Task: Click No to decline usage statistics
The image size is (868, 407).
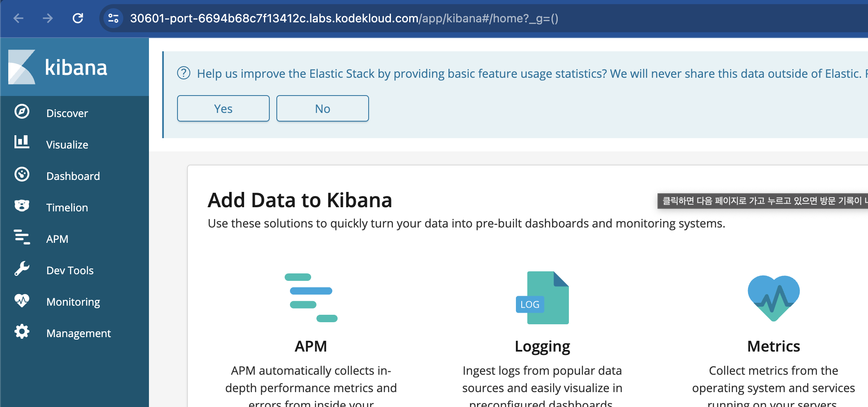Action: 323,108
